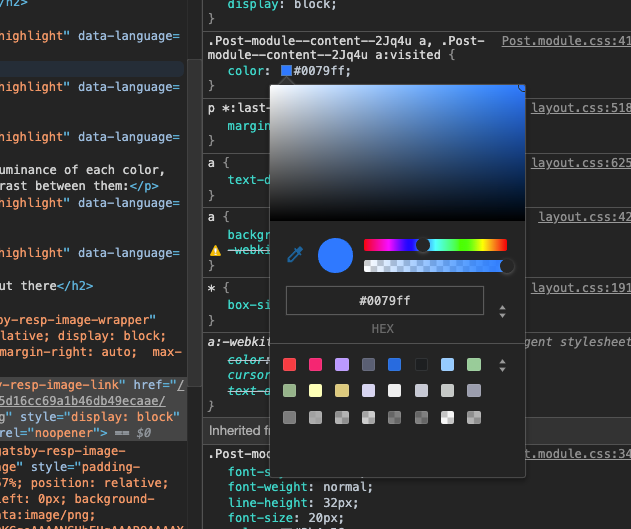631x529 pixels.
Task: Pick the pale yellow palette swatch
Action: [316, 391]
